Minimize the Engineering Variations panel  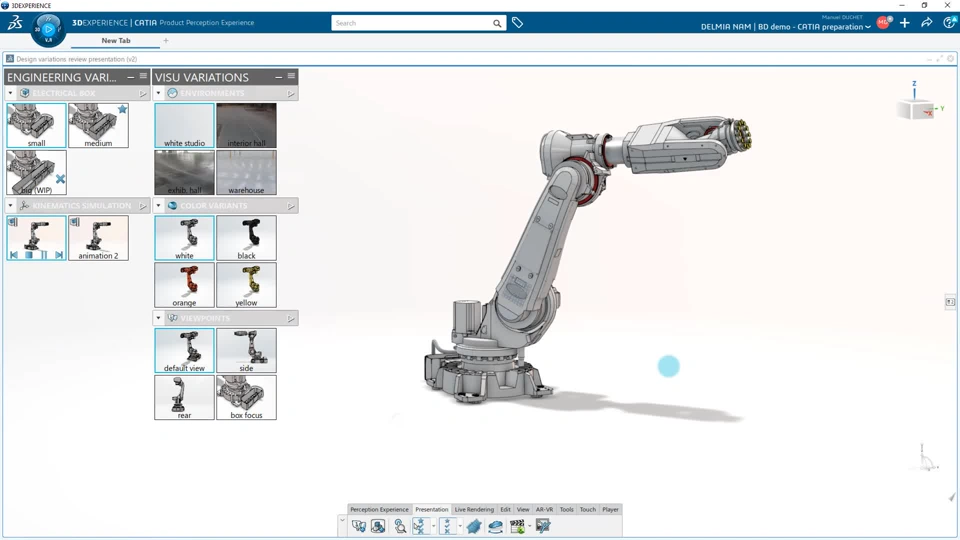130,77
